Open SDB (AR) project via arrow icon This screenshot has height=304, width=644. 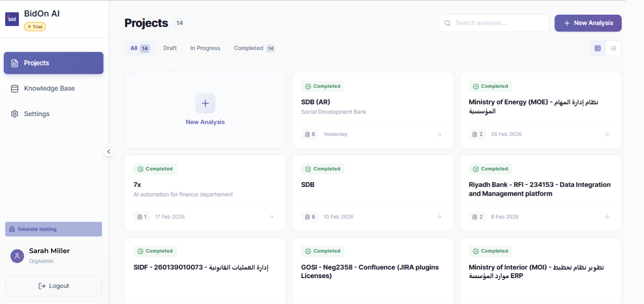point(439,135)
